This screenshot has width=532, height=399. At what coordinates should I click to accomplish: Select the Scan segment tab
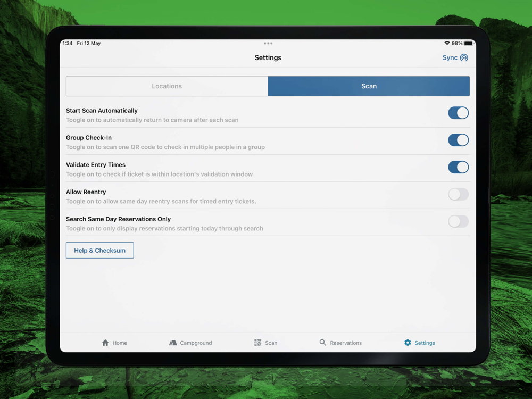coord(369,86)
